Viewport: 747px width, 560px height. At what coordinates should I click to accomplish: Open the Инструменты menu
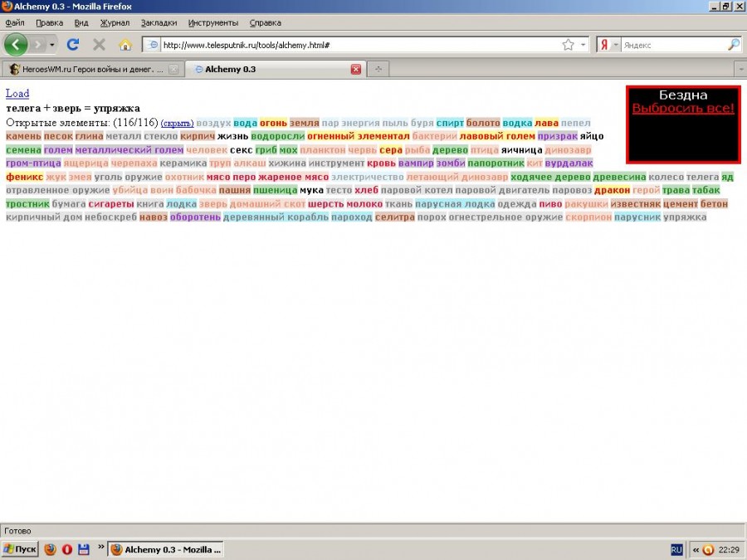click(x=212, y=22)
